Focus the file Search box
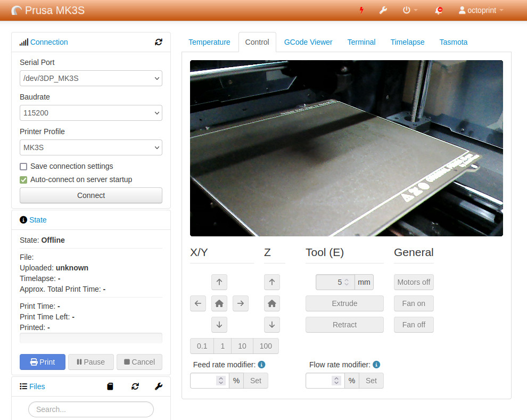 (x=91, y=409)
